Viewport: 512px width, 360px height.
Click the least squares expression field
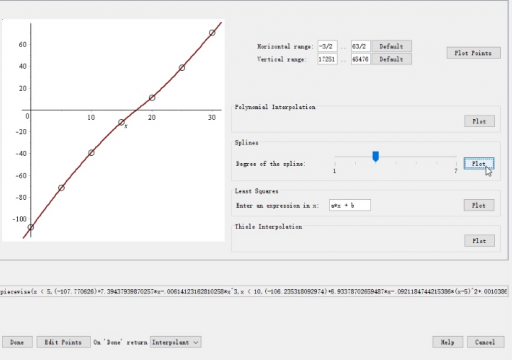coord(350,205)
